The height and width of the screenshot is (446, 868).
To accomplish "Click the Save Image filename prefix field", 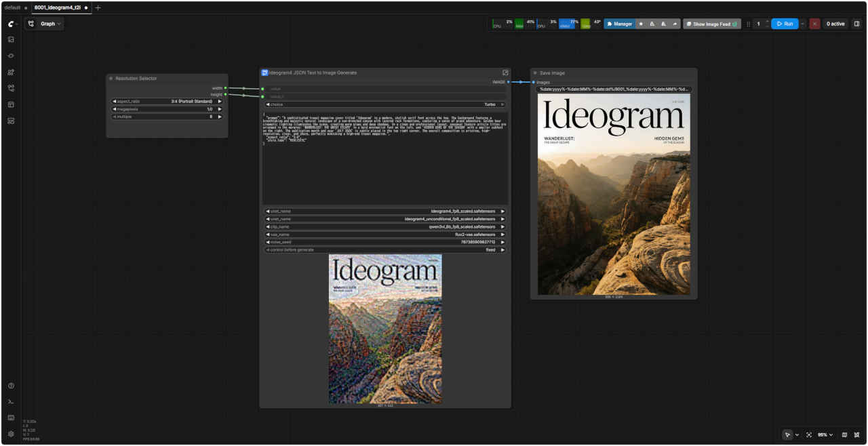I will tap(614, 89).
